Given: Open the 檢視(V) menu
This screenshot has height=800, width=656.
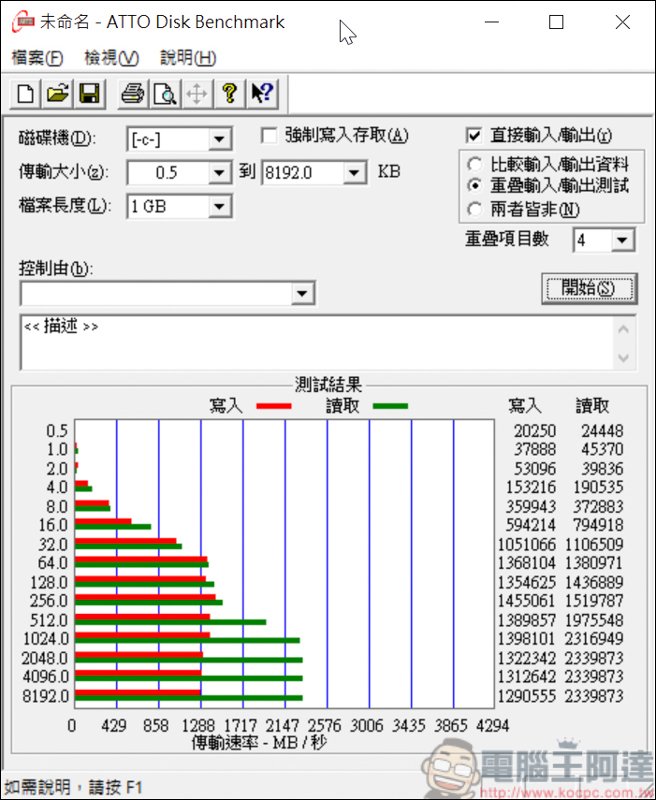Looking at the screenshot, I should pyautogui.click(x=111, y=58).
